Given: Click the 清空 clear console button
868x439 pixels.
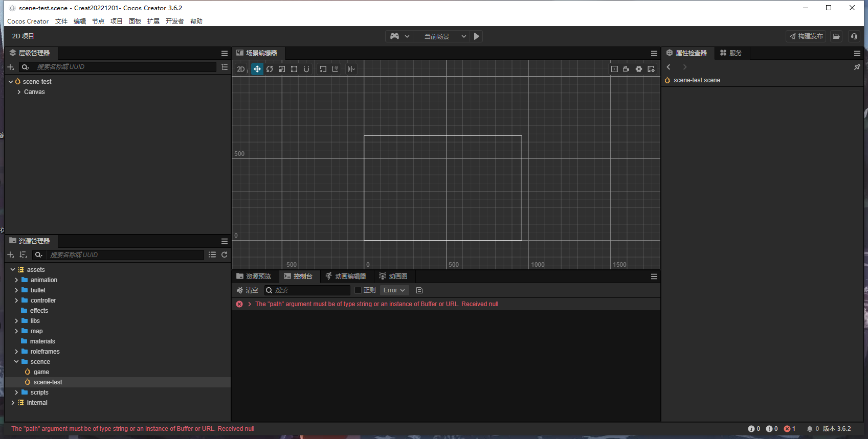Looking at the screenshot, I should pos(248,290).
